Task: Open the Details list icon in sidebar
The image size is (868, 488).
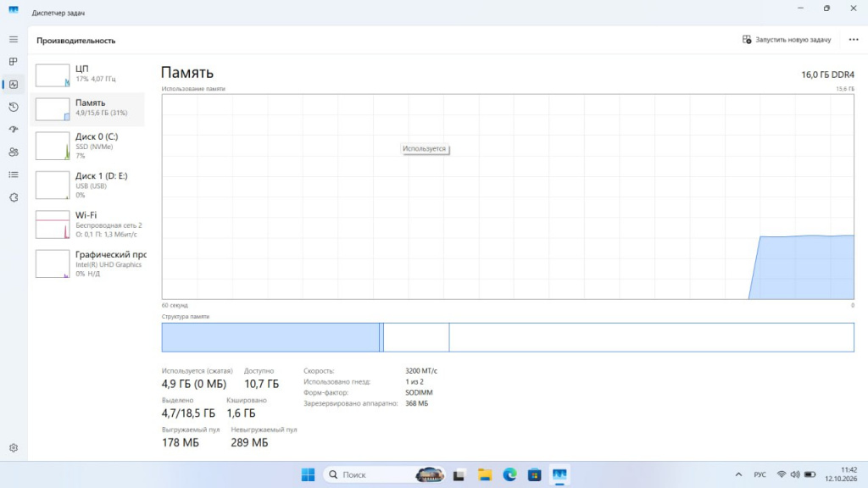Action: pos(14,175)
